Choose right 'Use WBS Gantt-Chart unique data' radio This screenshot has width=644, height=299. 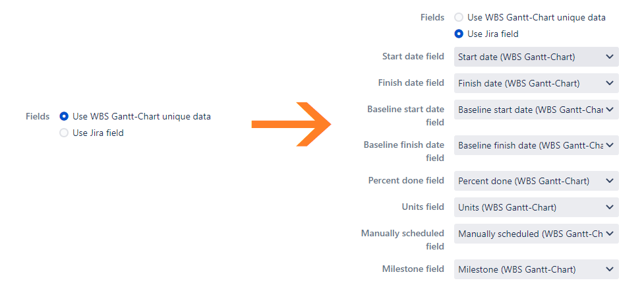point(459,18)
